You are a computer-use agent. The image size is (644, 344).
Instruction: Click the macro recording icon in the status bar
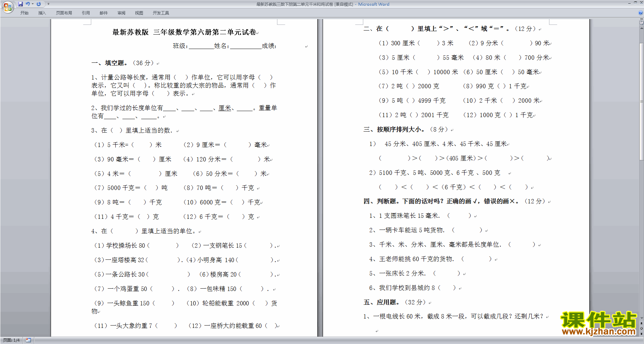[29, 340]
